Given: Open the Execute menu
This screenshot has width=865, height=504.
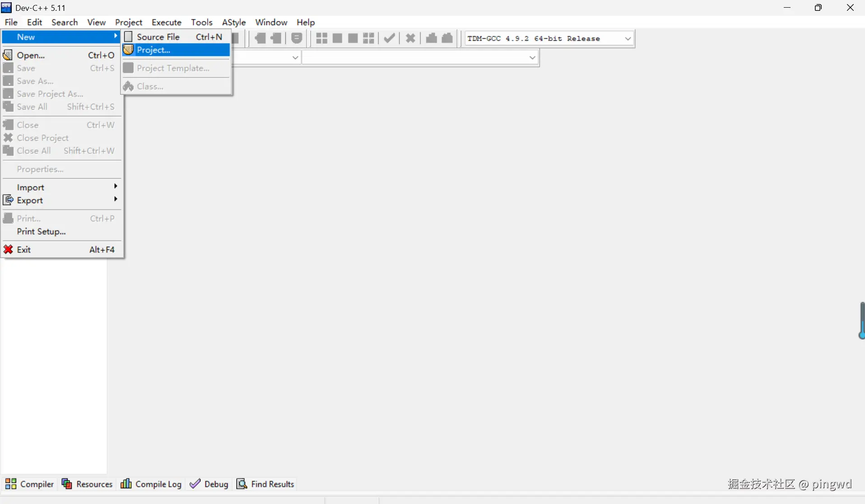Looking at the screenshot, I should coord(167,22).
